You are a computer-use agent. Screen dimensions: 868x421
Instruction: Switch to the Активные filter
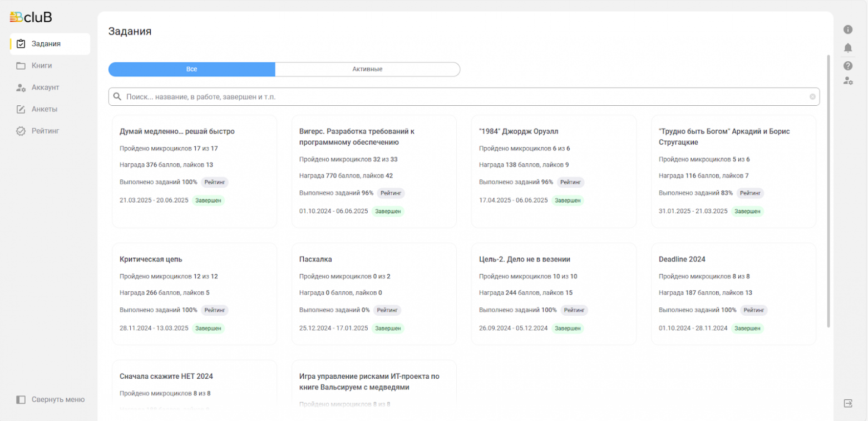point(367,70)
